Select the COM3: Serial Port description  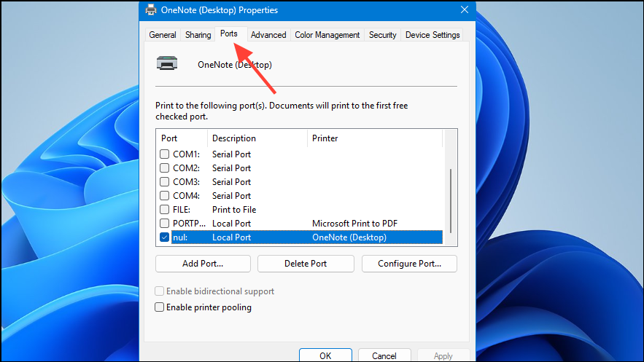pyautogui.click(x=231, y=181)
